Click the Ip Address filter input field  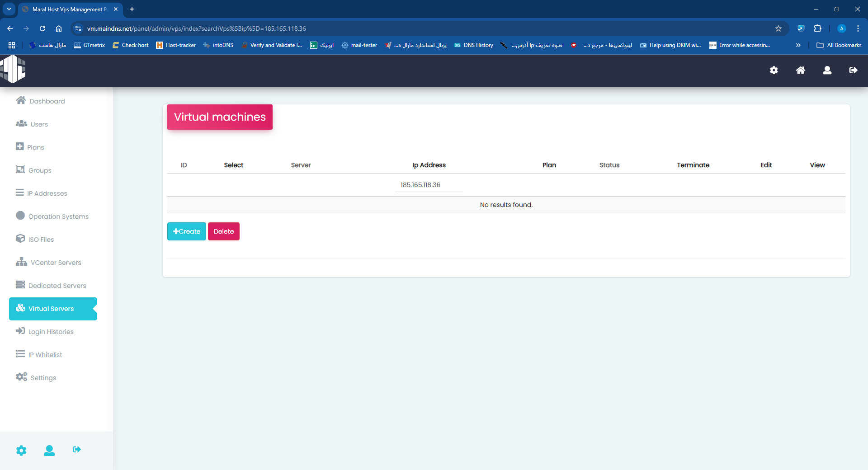429,185
